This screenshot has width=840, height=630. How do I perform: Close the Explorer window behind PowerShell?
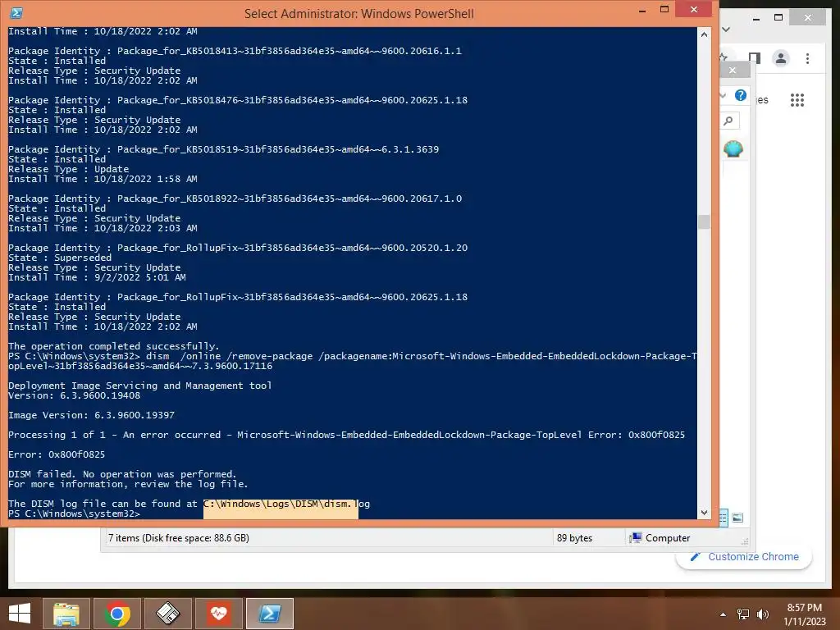733,71
